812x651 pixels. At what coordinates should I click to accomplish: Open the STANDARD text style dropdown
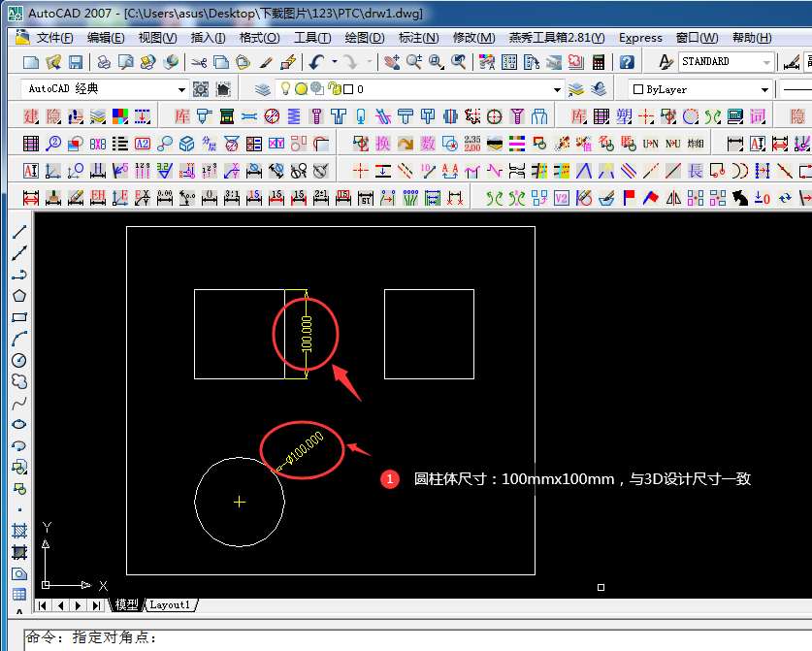[x=767, y=62]
